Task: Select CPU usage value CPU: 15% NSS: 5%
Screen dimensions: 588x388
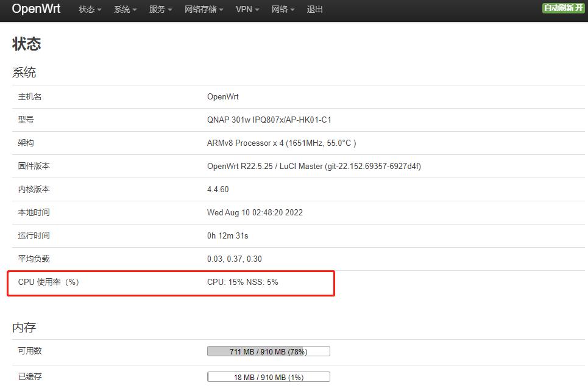Action: pyautogui.click(x=243, y=282)
